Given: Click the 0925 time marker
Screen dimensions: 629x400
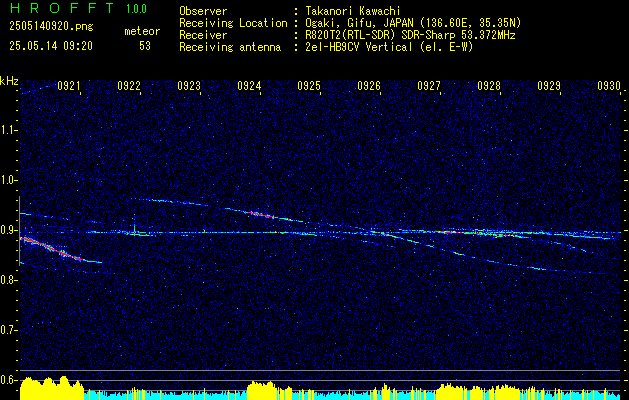Looking at the screenshot, I should [x=309, y=85].
